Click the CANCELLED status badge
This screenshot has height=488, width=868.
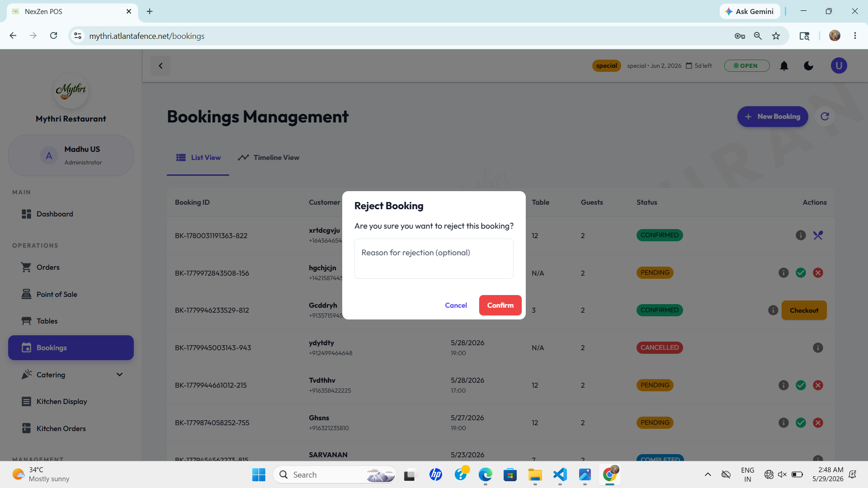(x=660, y=348)
